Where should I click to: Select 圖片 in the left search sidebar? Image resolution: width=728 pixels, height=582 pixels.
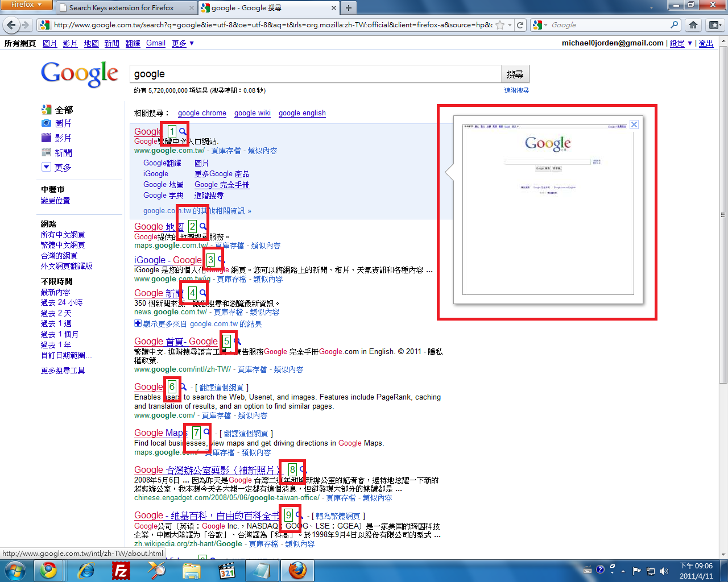click(57, 123)
